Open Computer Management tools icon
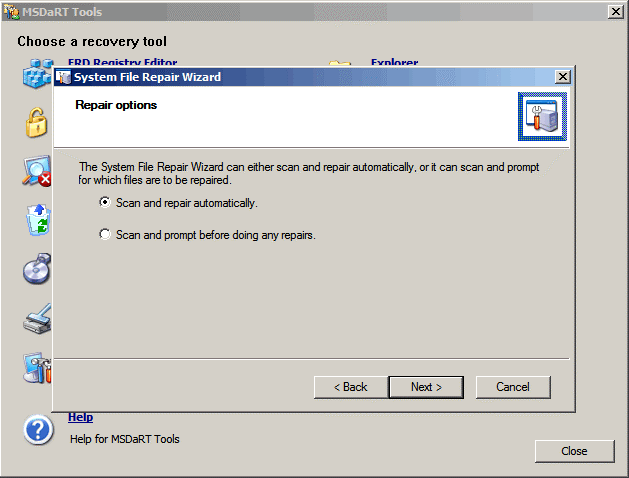Viewport: 629px width, 478px height. click(37, 368)
